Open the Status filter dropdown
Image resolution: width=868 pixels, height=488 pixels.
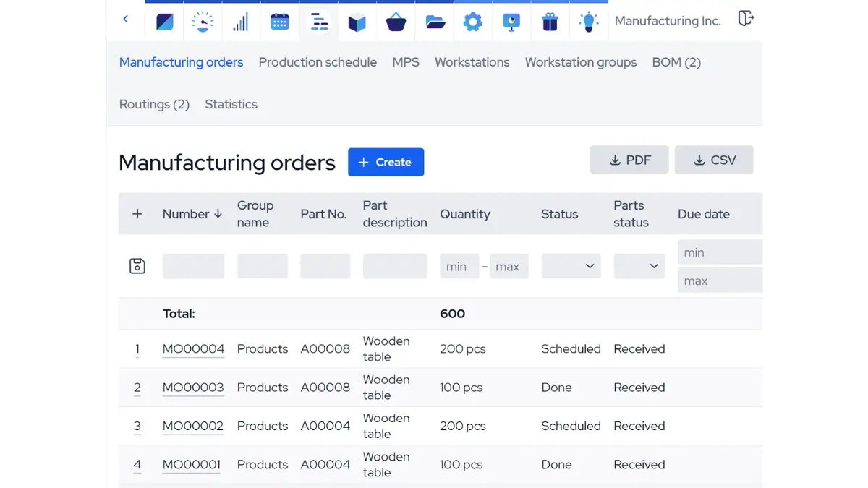coord(571,266)
